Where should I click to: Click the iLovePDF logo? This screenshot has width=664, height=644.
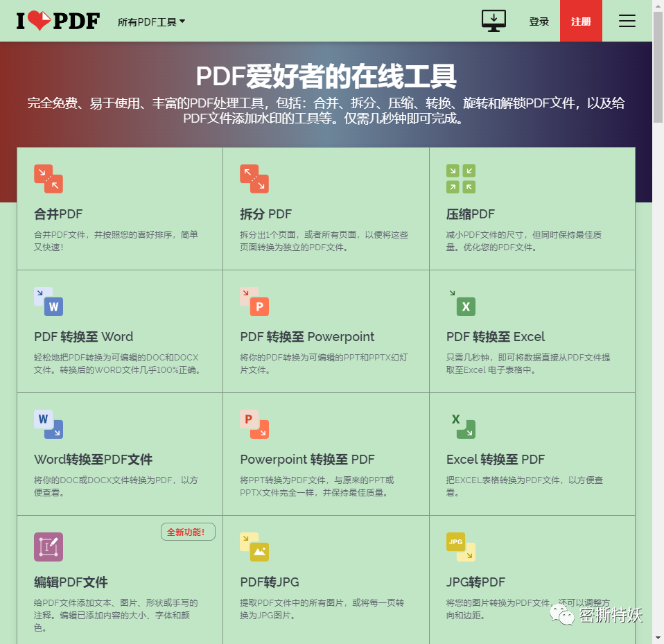click(x=58, y=21)
